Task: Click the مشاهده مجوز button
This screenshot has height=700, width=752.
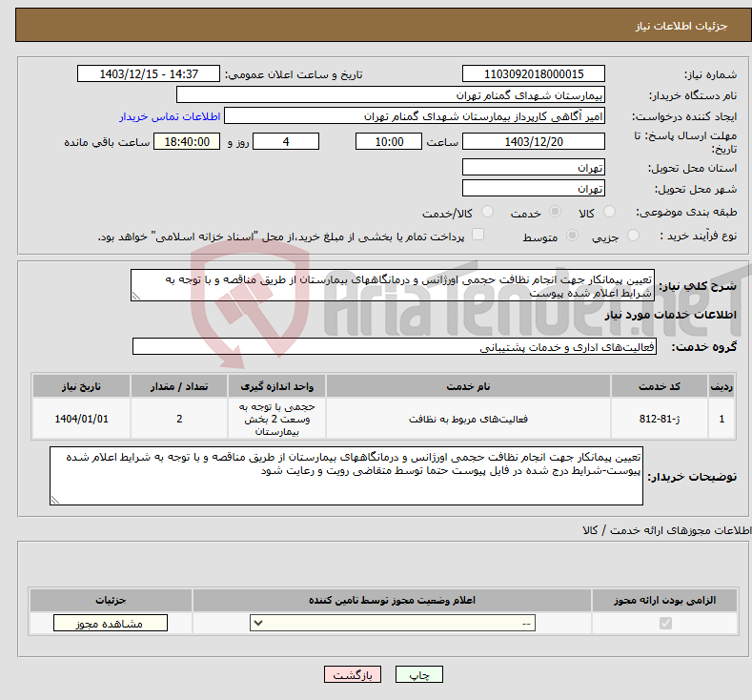Action: (x=111, y=624)
